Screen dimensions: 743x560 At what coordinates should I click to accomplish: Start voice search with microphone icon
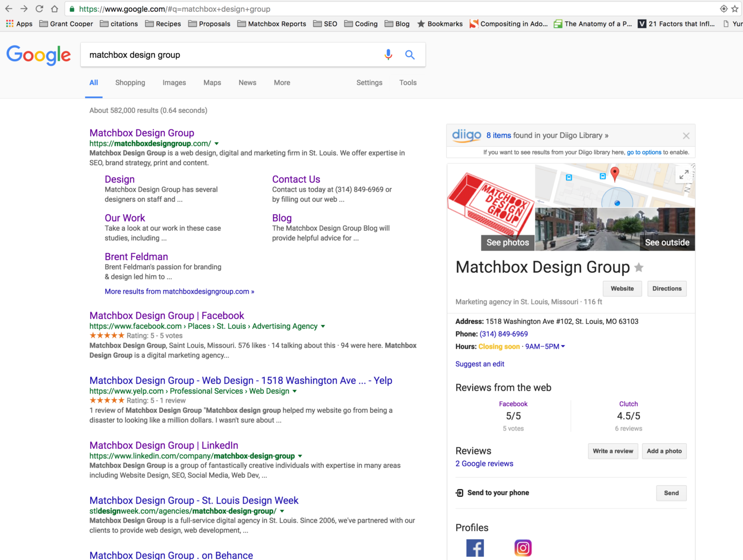point(388,55)
